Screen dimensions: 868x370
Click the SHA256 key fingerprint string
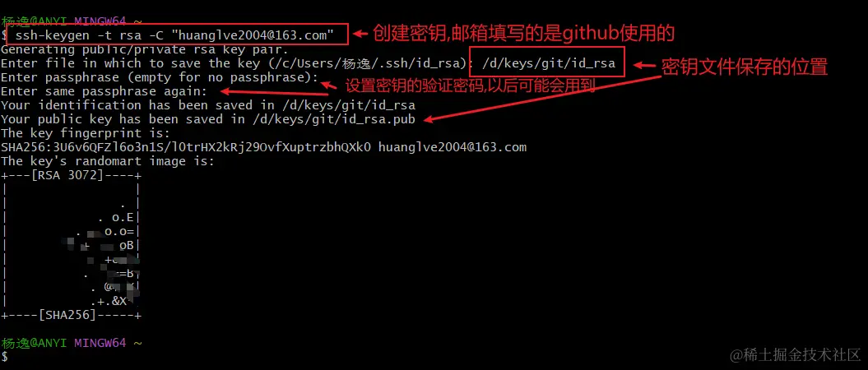(187, 147)
